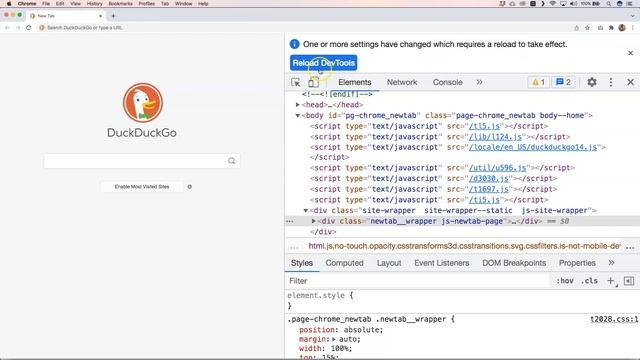This screenshot has height=360, width=640.
Task: Add a new style rule plus icon
Action: pos(611,281)
